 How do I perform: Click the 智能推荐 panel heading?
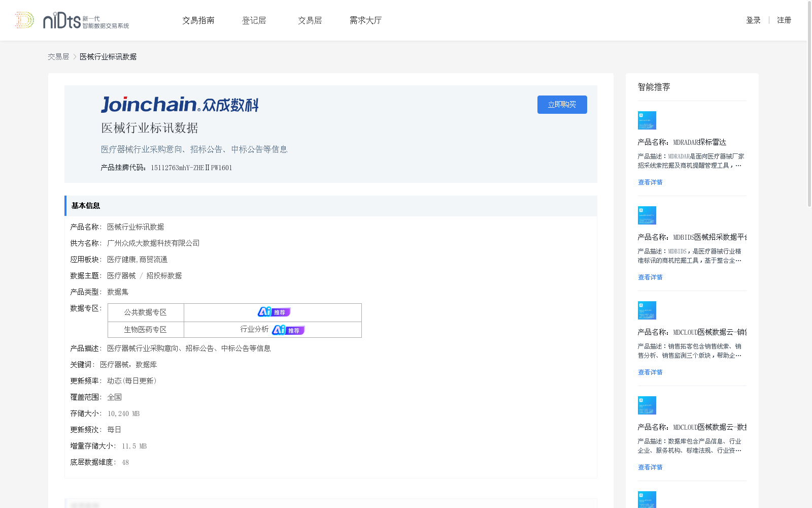click(654, 87)
